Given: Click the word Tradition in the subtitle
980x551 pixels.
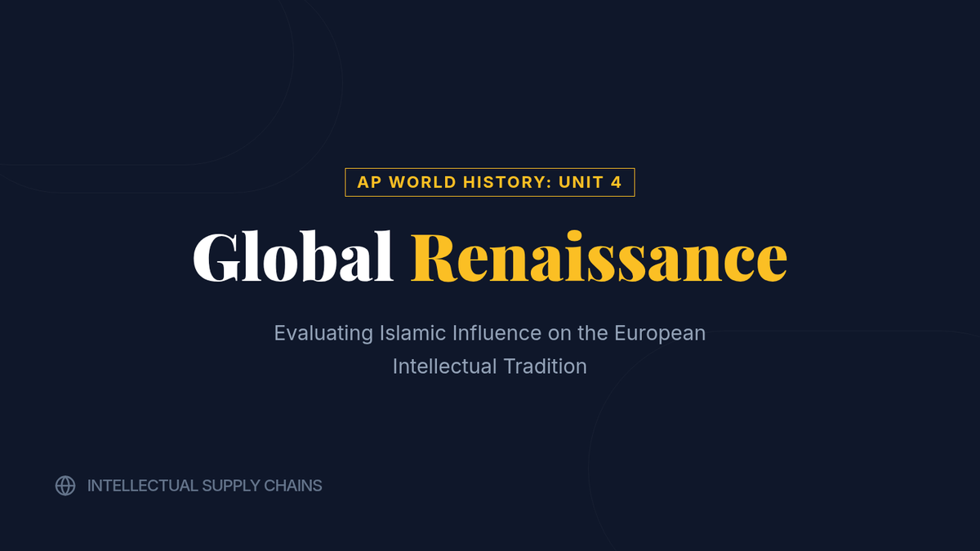Looking at the screenshot, I should tap(545, 367).
